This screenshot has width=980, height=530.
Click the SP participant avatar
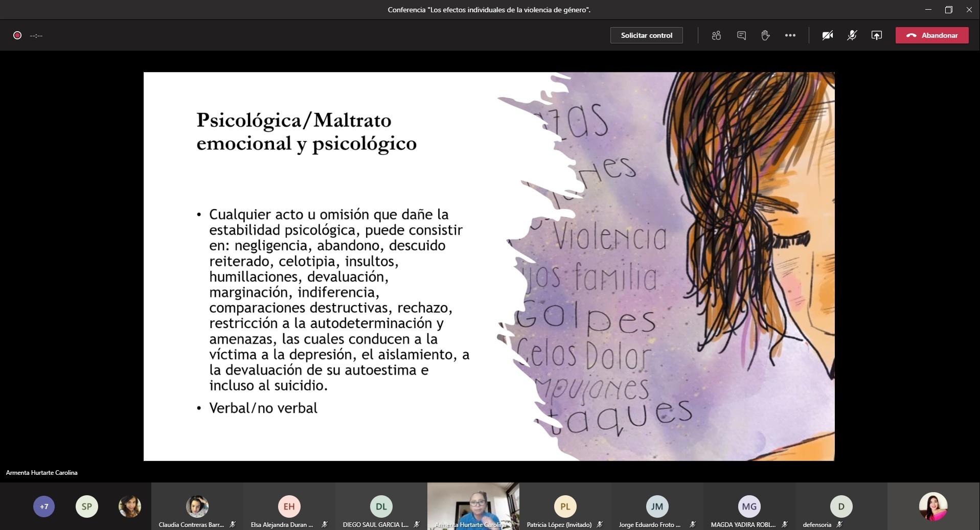pos(87,506)
